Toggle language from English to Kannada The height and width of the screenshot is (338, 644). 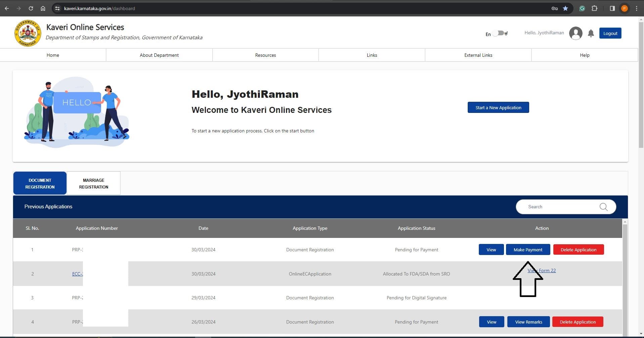point(500,33)
